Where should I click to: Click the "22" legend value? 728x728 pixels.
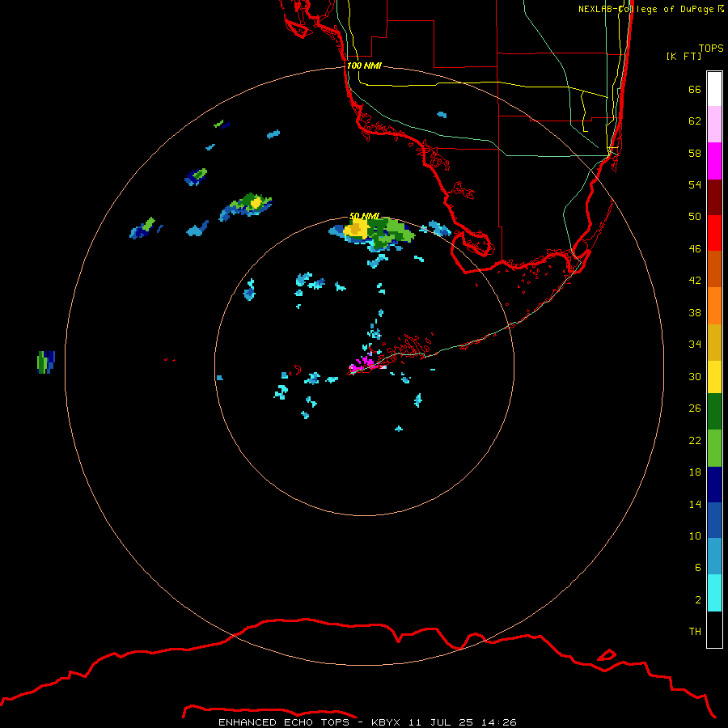(x=695, y=440)
